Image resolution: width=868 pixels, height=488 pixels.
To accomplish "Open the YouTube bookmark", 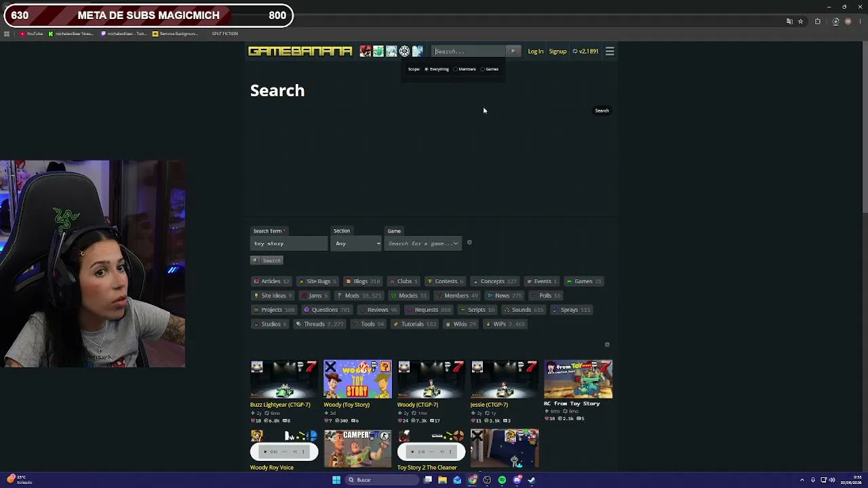I will click(x=32, y=34).
